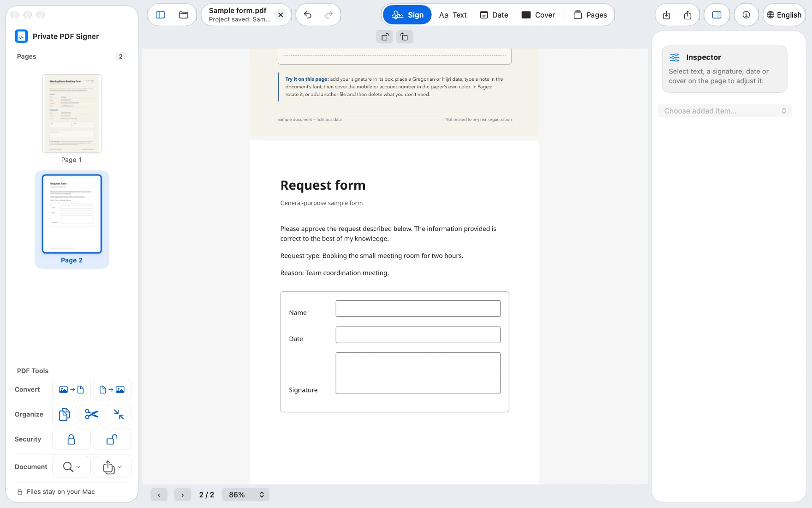Undo the last action
Screen dimensions: 812x508
[x=308, y=15]
